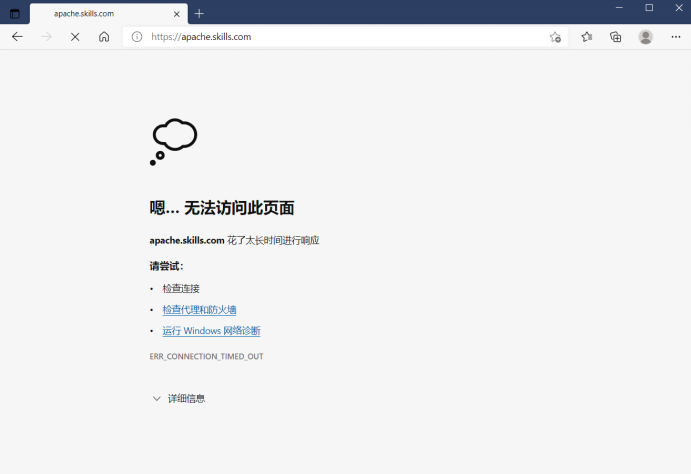Click the bold apache.skills.com text in the error message
The width and height of the screenshot is (691, 474).
pyautogui.click(x=187, y=241)
